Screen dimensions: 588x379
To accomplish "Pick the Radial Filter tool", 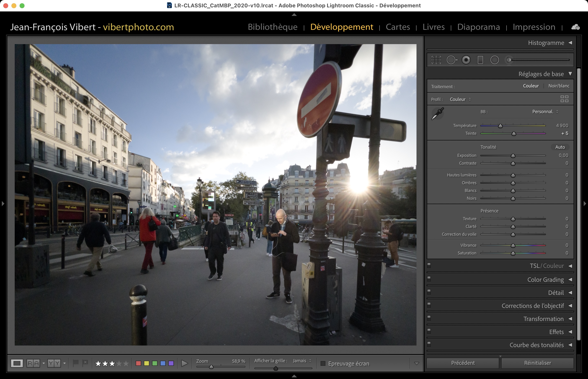I will 494,60.
